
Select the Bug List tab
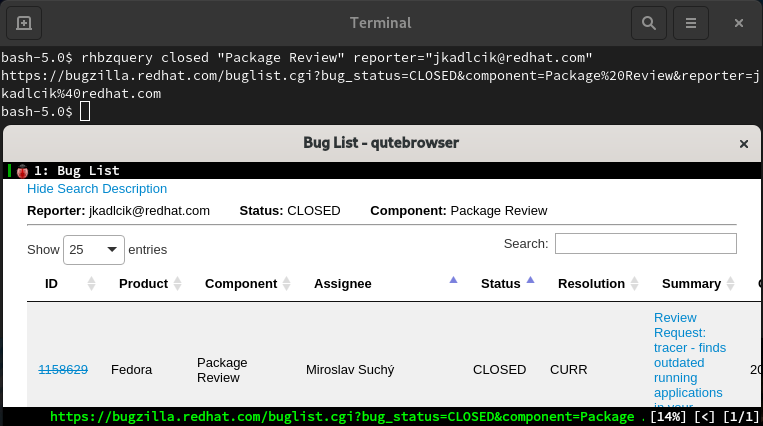click(76, 171)
